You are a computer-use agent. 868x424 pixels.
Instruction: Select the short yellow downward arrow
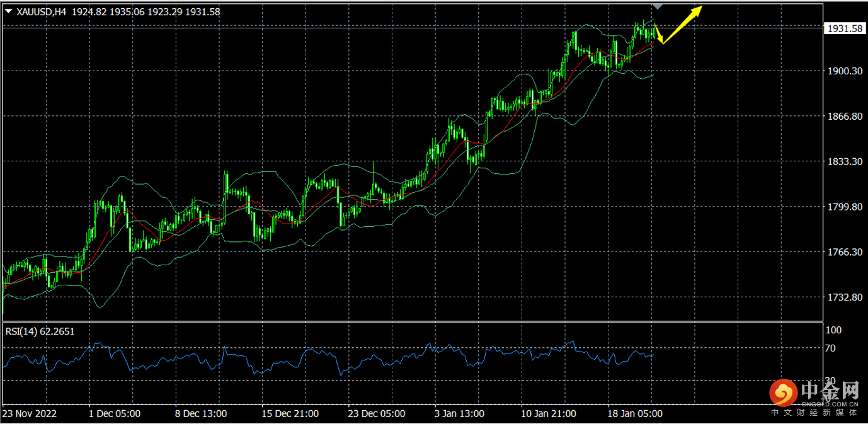click(x=659, y=35)
